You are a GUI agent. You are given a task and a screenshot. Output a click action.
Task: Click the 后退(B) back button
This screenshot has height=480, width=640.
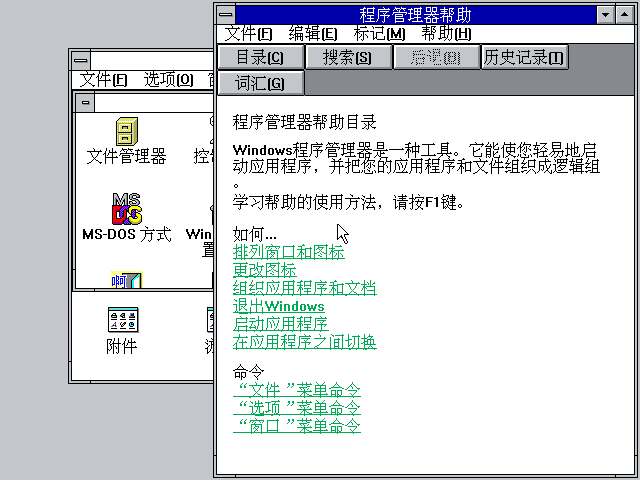[x=436, y=57]
